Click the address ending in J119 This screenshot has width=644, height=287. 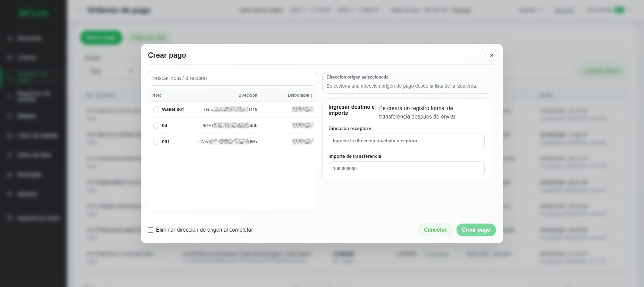pos(230,109)
